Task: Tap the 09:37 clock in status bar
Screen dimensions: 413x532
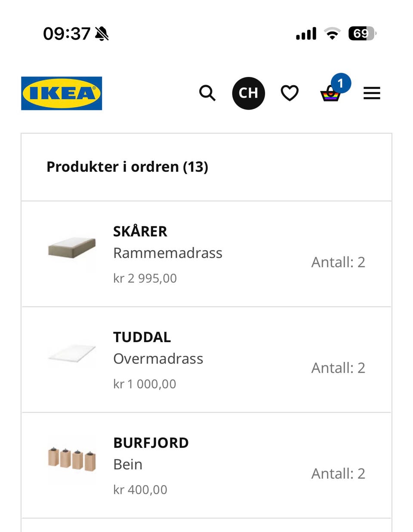Action: click(x=67, y=34)
